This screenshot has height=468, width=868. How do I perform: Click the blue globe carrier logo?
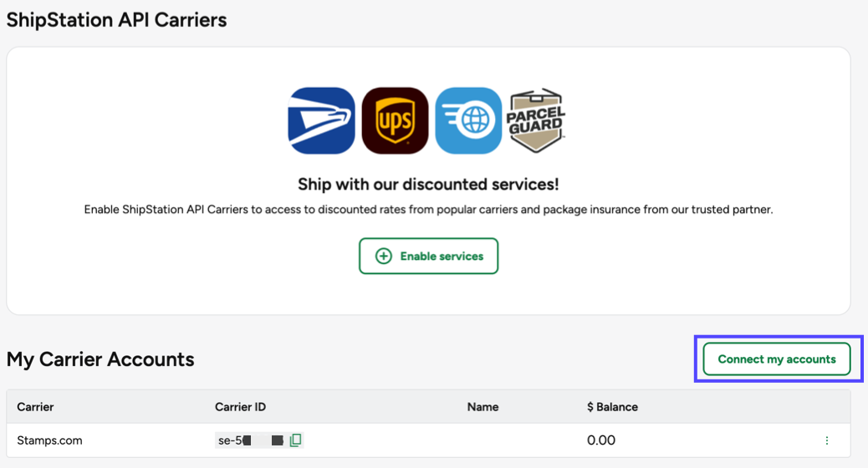coord(468,120)
